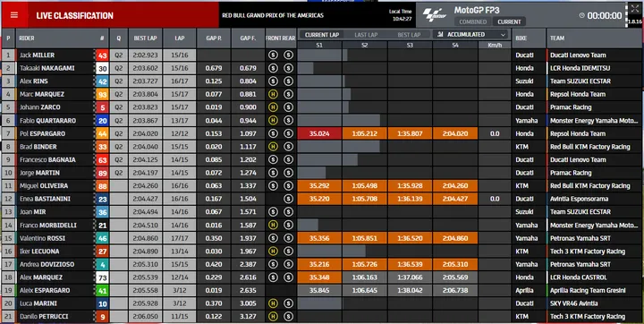Click Fabio Quartararo's front tyre H icon
The image size is (644, 324).
click(273, 121)
